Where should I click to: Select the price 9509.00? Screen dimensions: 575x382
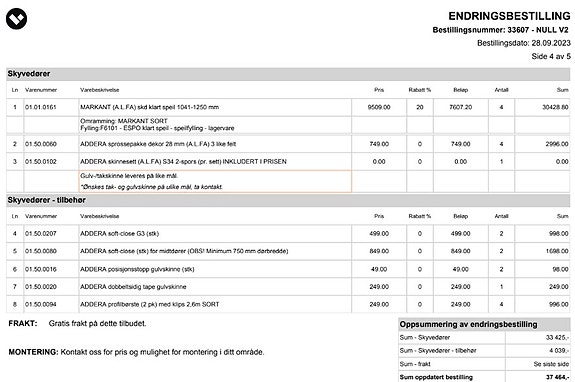(379, 107)
